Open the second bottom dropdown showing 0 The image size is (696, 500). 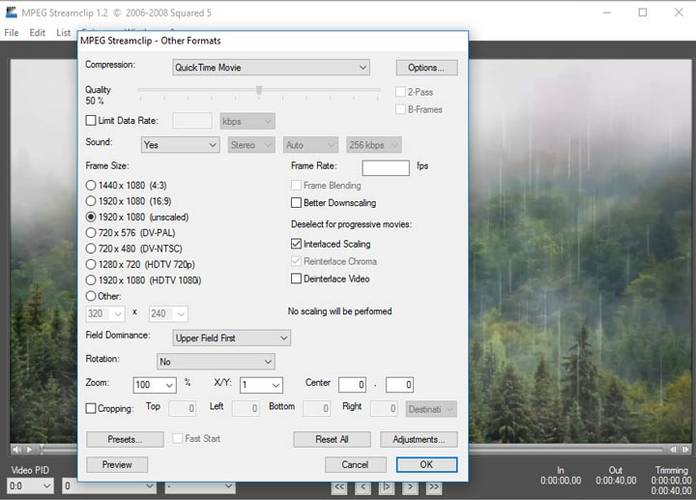point(109,486)
